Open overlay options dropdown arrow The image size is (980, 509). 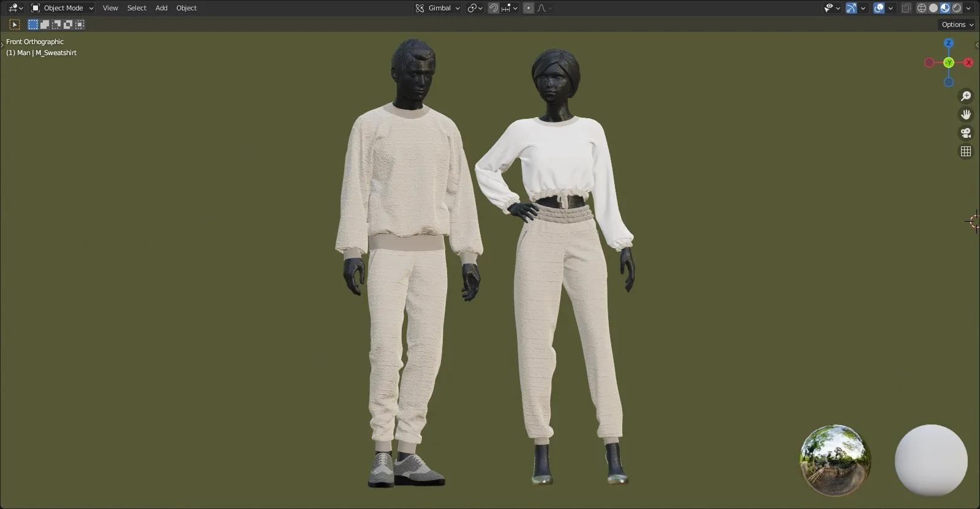click(x=891, y=8)
